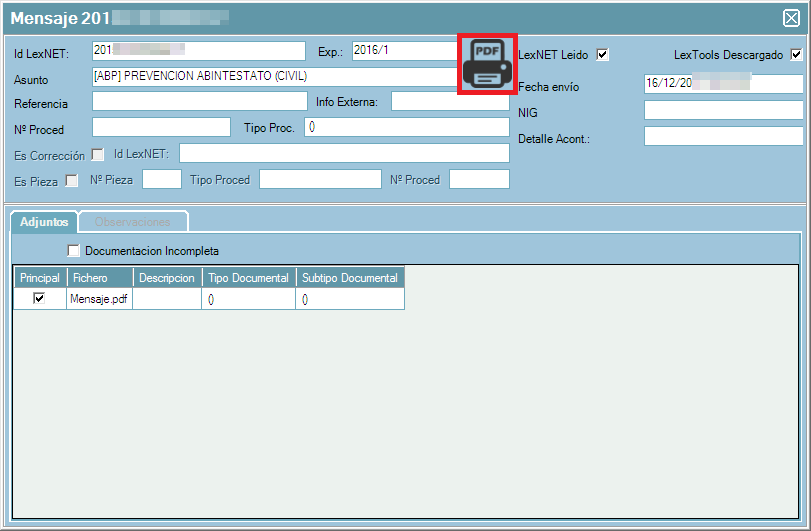
Task: Switch to the Observaciones tab
Action: coord(133,221)
